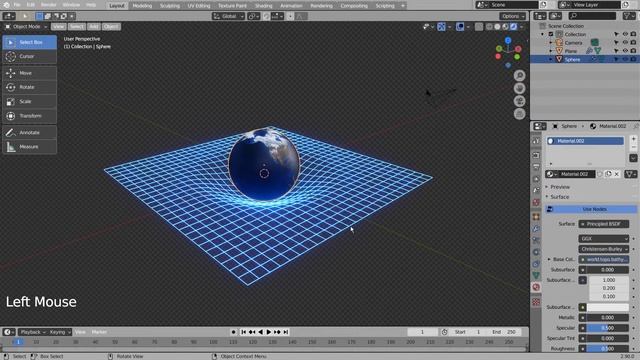Jump to timeline end frame
The height and width of the screenshot is (360, 640).
tap(286, 332)
